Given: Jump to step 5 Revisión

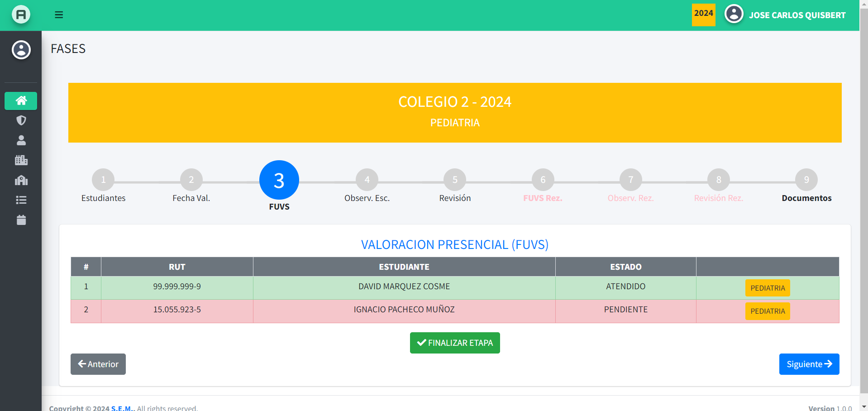Looking at the screenshot, I should click(455, 180).
